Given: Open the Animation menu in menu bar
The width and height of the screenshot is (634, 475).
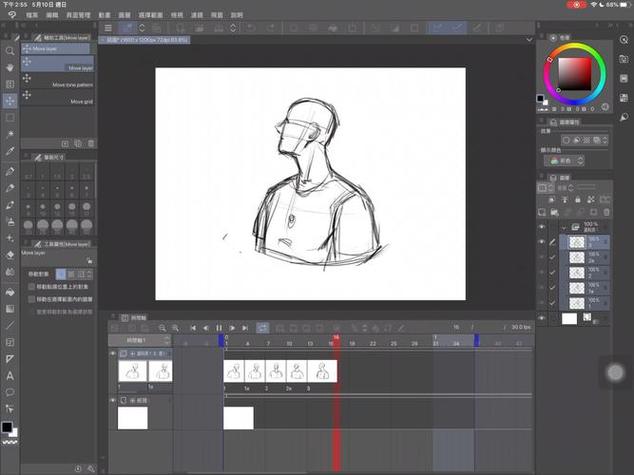Looking at the screenshot, I should pos(104,15).
